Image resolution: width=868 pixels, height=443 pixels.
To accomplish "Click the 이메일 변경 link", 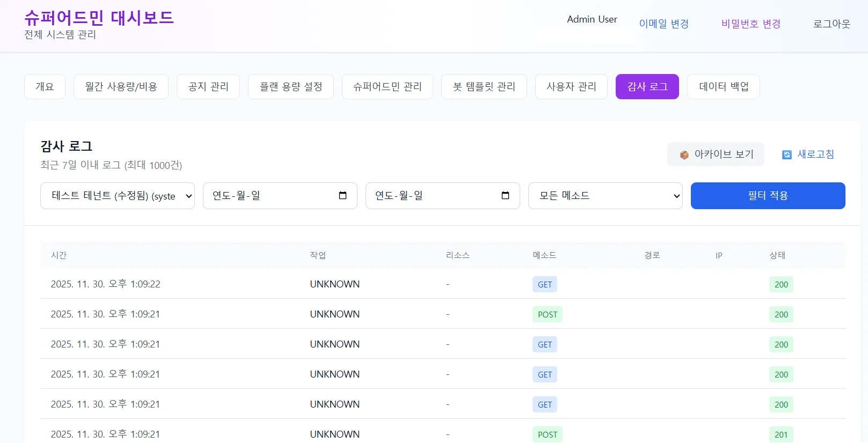I will (663, 24).
